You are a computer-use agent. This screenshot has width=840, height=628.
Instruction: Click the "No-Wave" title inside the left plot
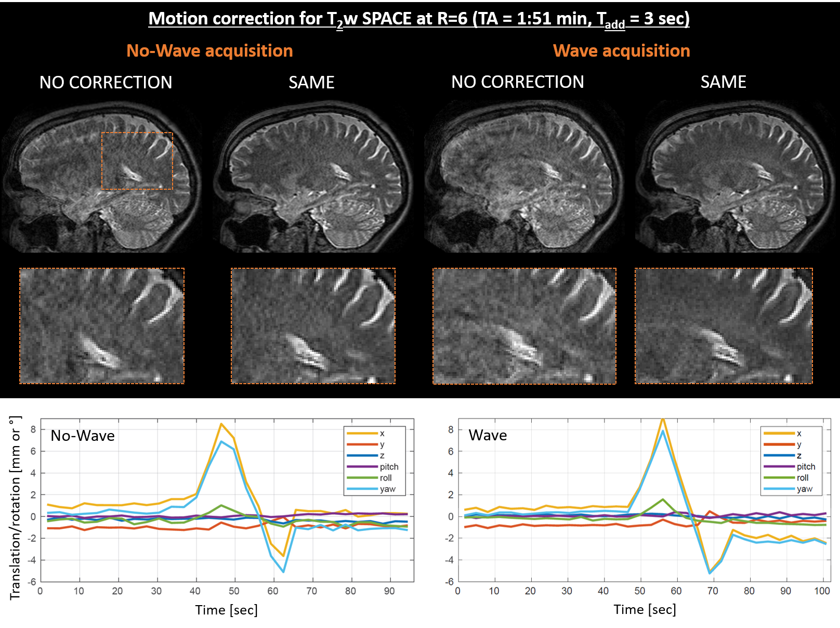click(83, 436)
